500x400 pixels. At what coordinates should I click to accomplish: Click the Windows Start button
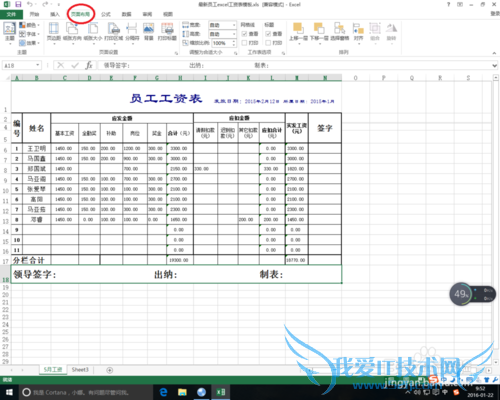click(9, 392)
